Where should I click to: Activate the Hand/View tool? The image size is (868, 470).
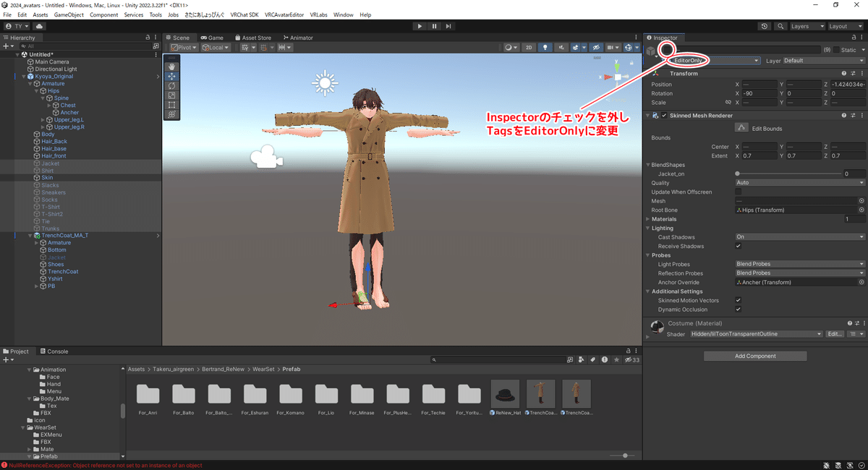(171, 66)
